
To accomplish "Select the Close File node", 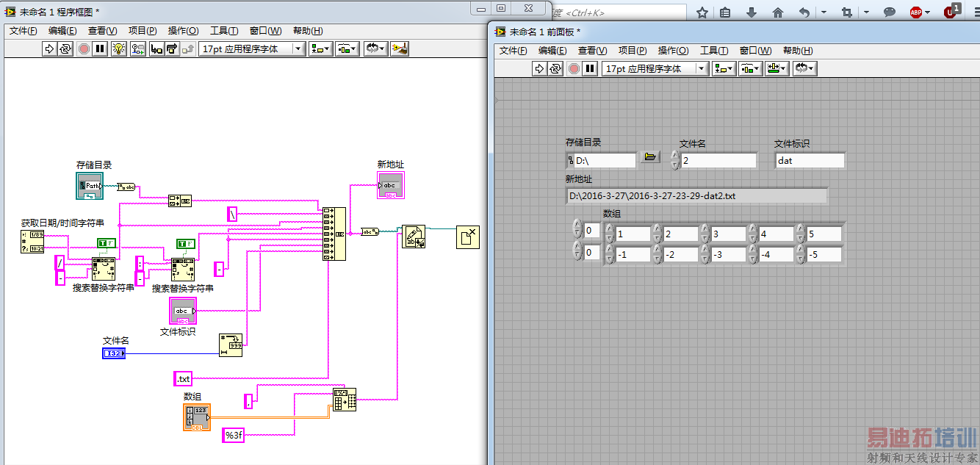I will (467, 237).
